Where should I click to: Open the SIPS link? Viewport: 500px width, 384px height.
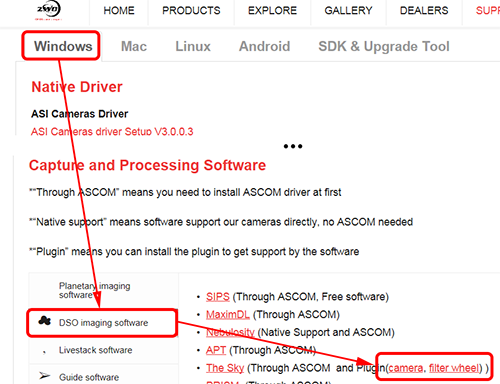click(218, 297)
